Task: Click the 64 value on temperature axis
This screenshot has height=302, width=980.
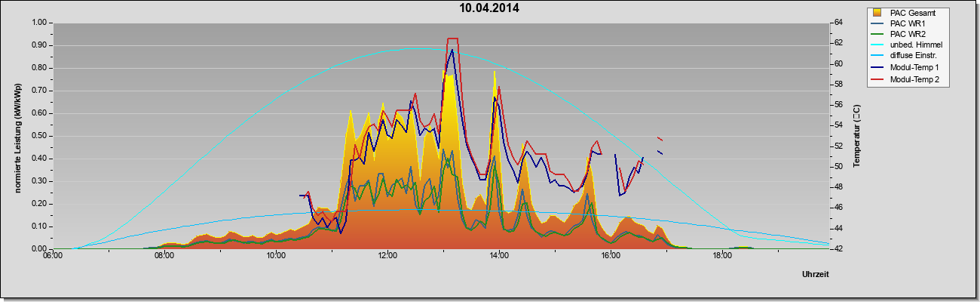Action: 838,23
